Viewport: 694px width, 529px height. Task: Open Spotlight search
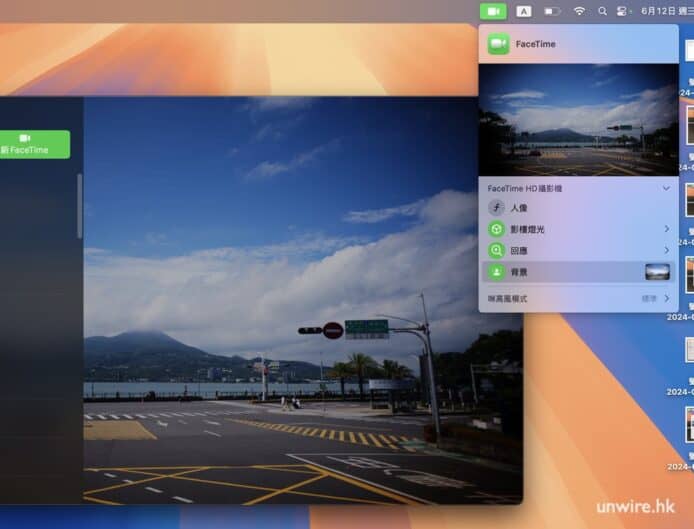pos(602,11)
